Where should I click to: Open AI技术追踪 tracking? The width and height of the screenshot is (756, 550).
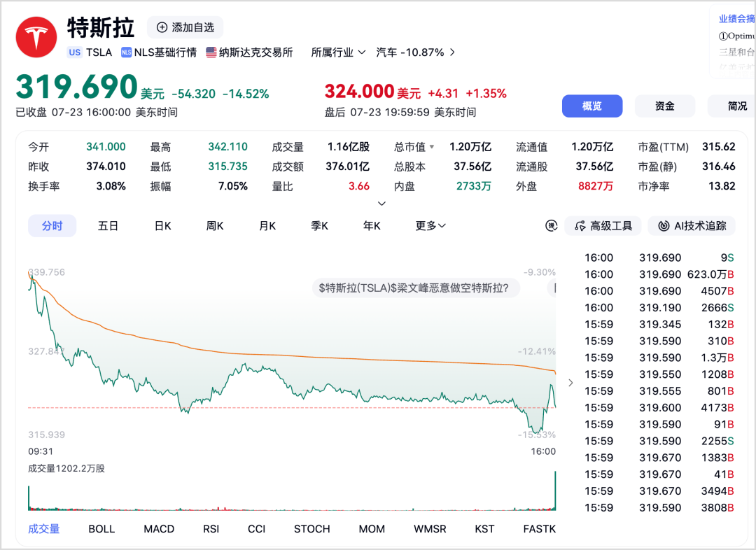click(x=692, y=225)
